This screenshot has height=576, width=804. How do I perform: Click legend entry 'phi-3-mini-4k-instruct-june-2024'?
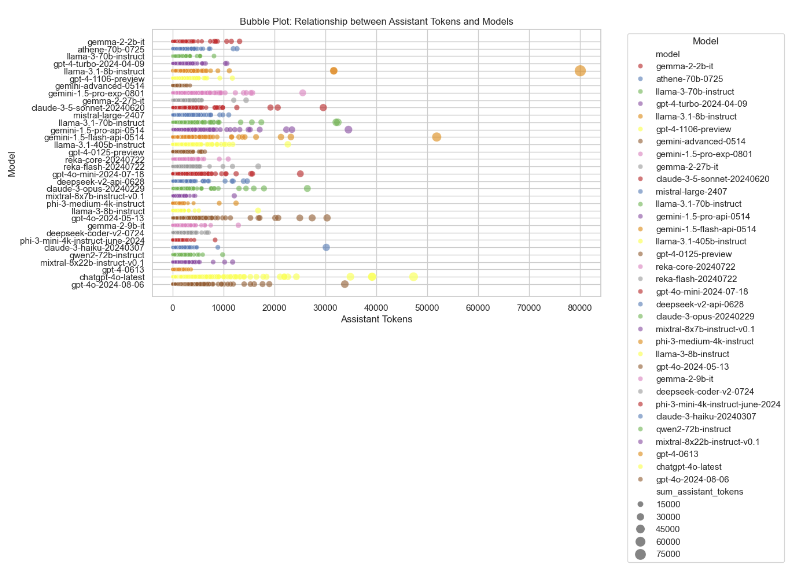pos(718,404)
